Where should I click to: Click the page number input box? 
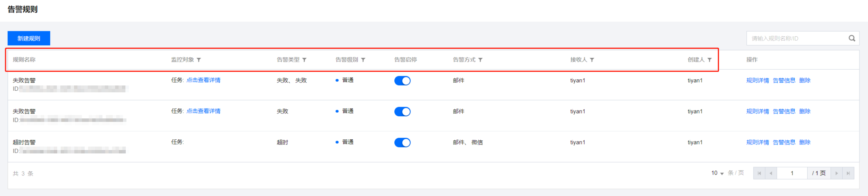tap(792, 173)
